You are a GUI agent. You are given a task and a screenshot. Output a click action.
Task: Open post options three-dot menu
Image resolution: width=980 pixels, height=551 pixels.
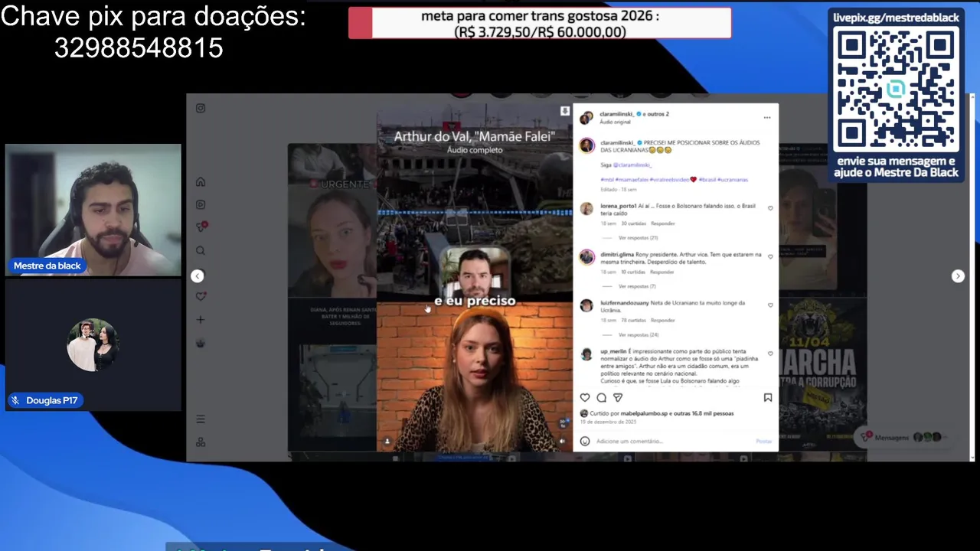coord(767,118)
